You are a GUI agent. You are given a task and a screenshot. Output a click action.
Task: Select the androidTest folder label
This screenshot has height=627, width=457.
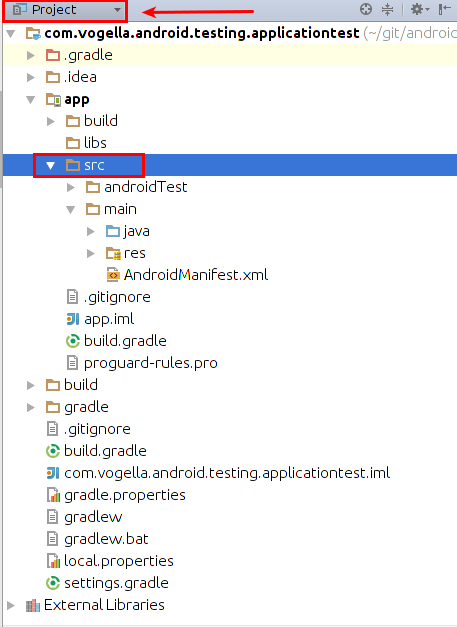pyautogui.click(x=146, y=187)
